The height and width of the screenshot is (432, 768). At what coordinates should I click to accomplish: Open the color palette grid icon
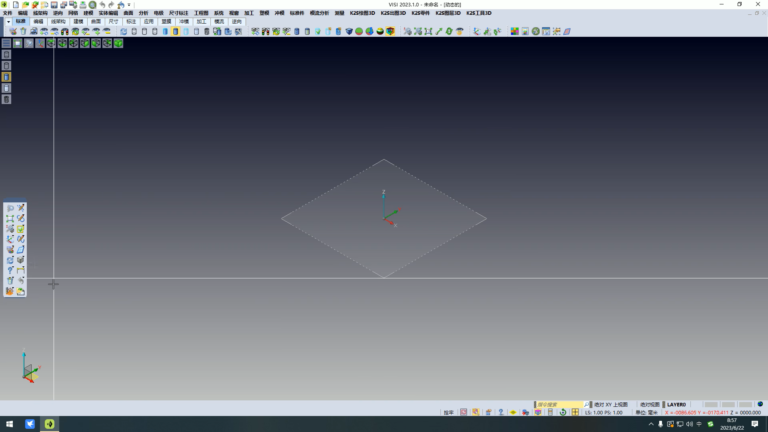coord(515,31)
